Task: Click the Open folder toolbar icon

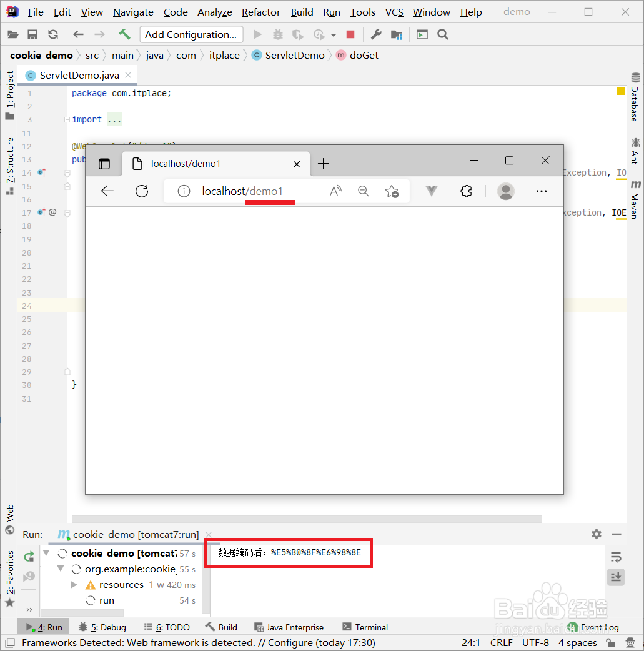Action: click(x=13, y=34)
